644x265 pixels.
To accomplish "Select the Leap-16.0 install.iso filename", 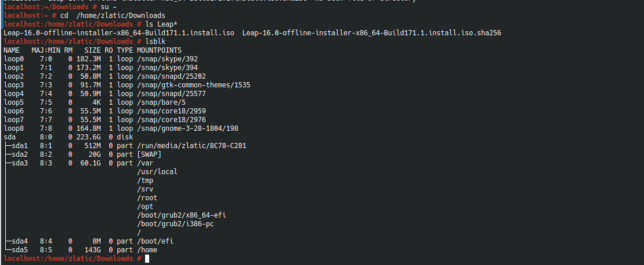I will 119,33.
